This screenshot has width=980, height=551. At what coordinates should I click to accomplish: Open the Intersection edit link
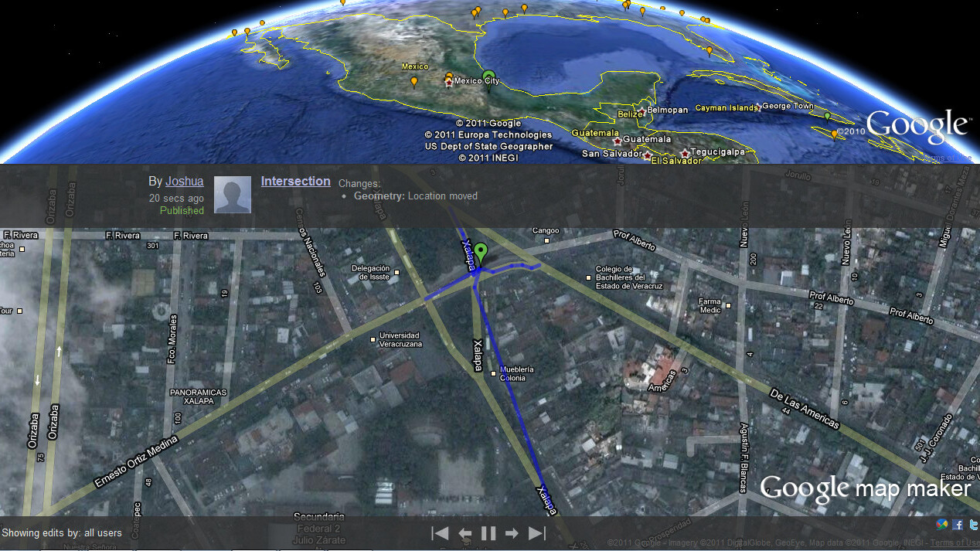295,182
